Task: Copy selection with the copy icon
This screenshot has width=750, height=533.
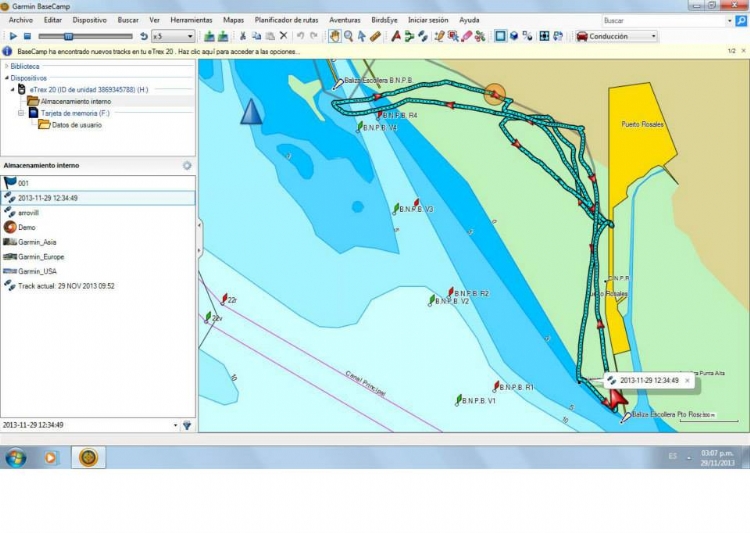Action: (256, 36)
